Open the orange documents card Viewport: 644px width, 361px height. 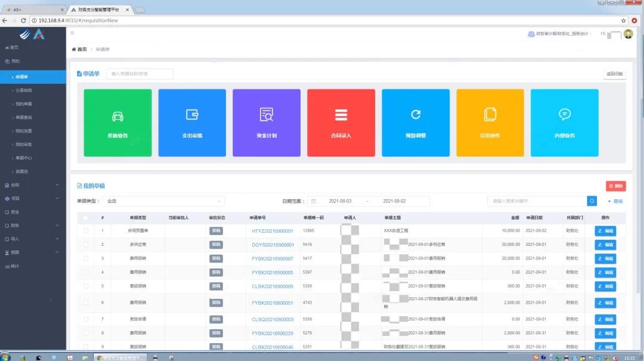pyautogui.click(x=490, y=122)
